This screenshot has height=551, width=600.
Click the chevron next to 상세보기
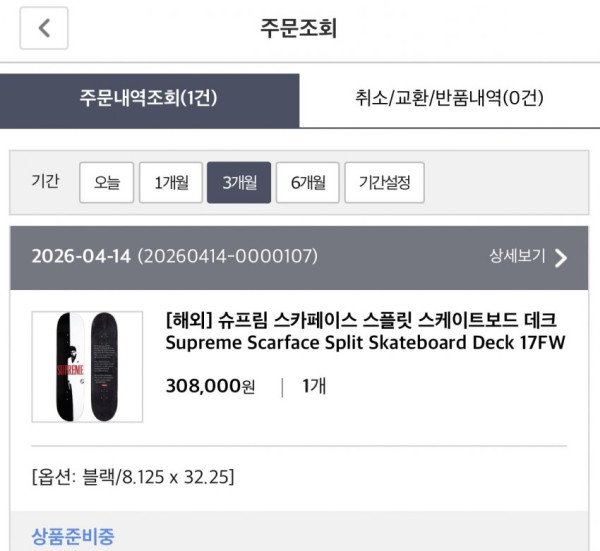pos(560,258)
